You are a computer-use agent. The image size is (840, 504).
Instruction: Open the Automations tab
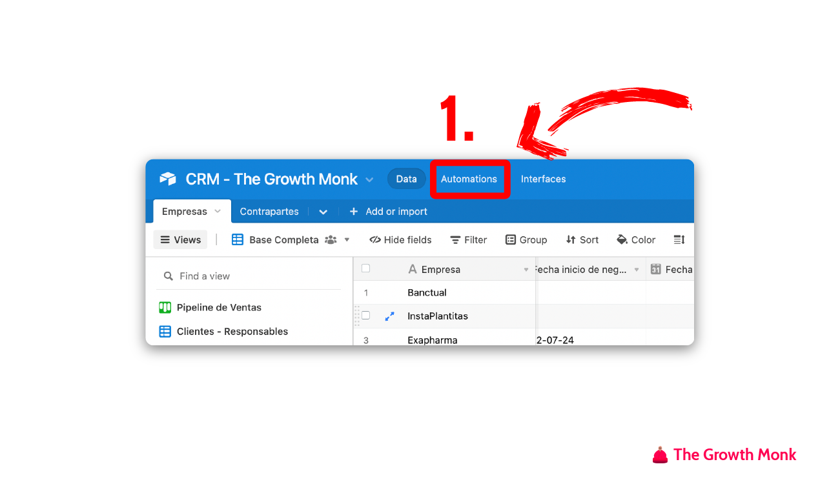coord(469,179)
